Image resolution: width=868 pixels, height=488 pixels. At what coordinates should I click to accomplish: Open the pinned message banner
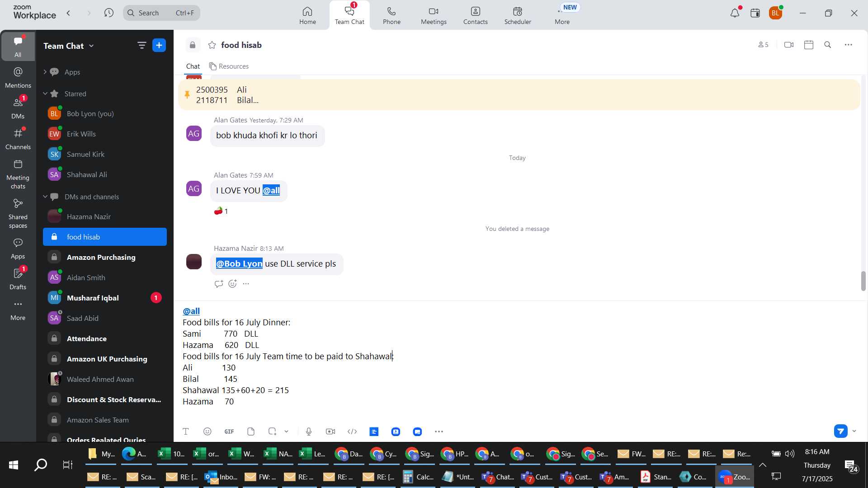pos(519,95)
